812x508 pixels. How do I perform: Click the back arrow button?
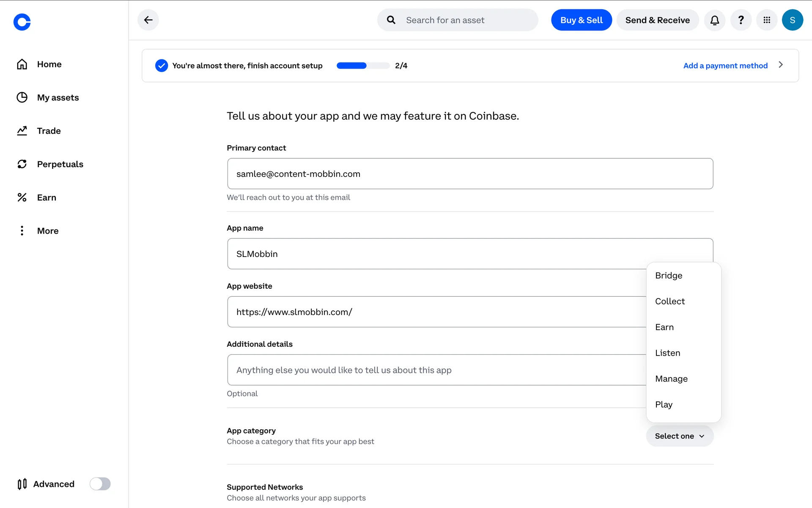148,20
